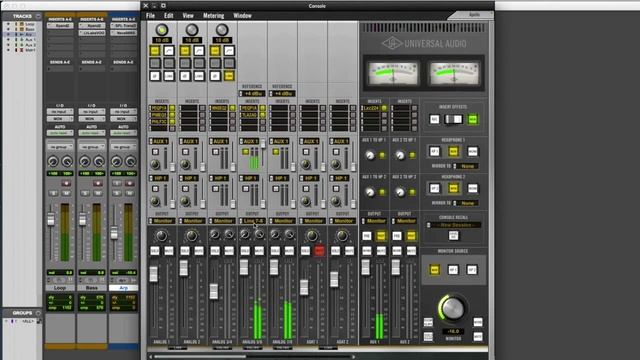Viewport: 640px width, 360px height.
Task: Click the Analog 2 preamp gain knob
Action: 192,30
